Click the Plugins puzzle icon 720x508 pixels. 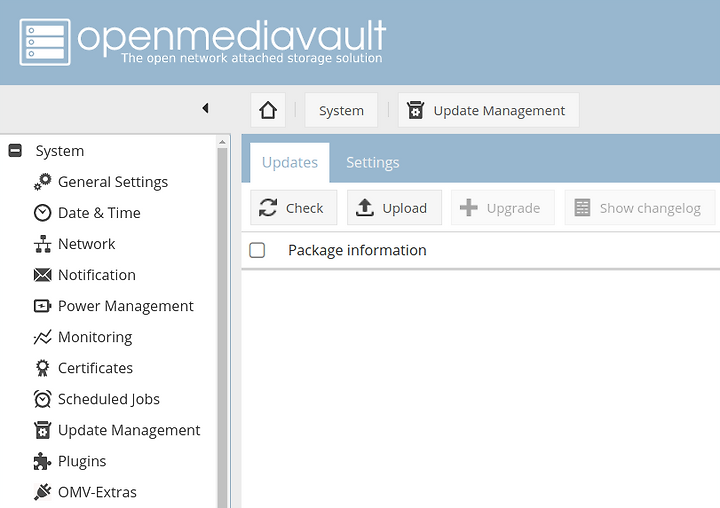(x=43, y=461)
